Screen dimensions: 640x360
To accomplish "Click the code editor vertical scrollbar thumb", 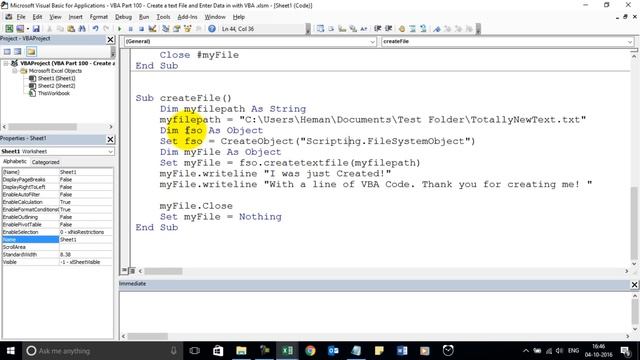I will tap(634, 222).
